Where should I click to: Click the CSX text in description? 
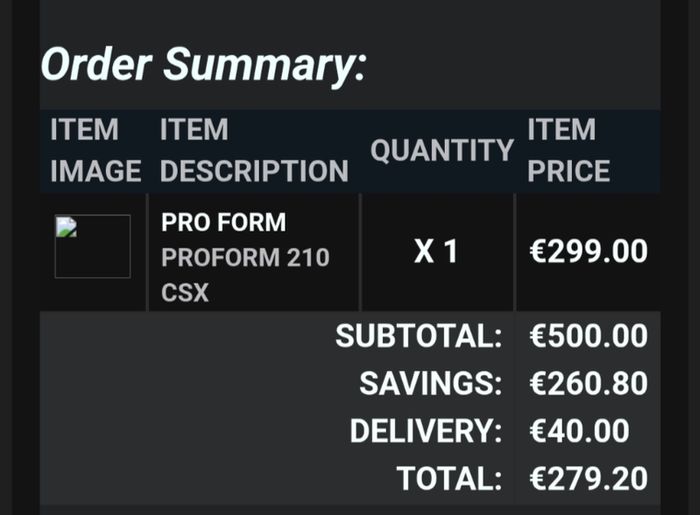[185, 293]
